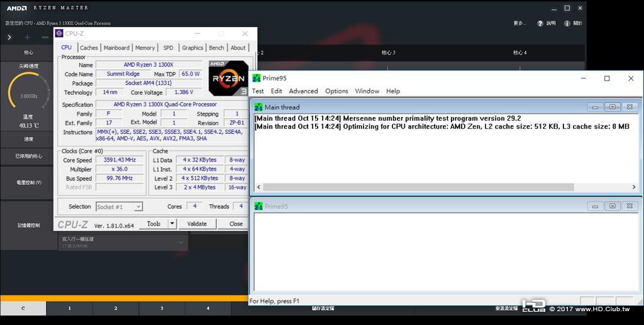
Task: Switch to the Mainboard tab in CPU-Z
Action: pyautogui.click(x=116, y=48)
